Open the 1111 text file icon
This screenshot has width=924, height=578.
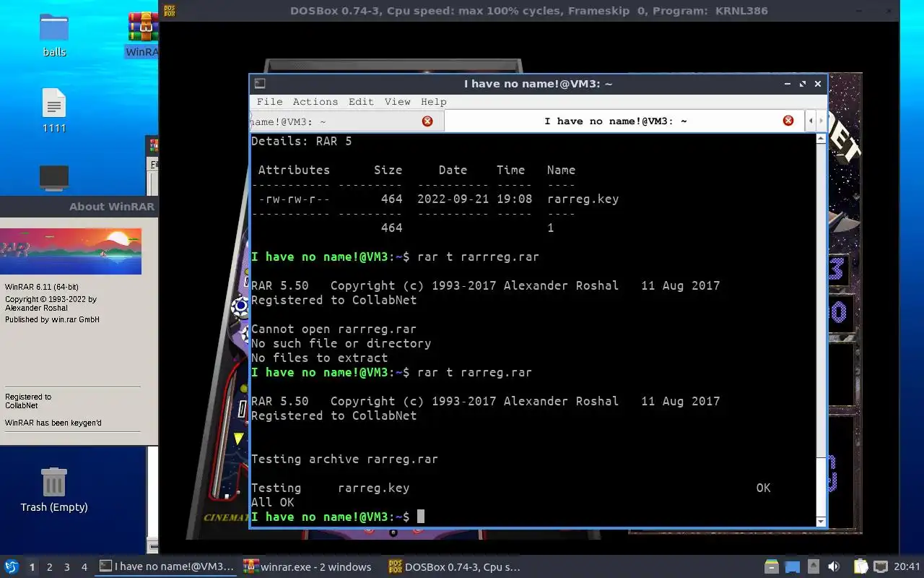54,111
